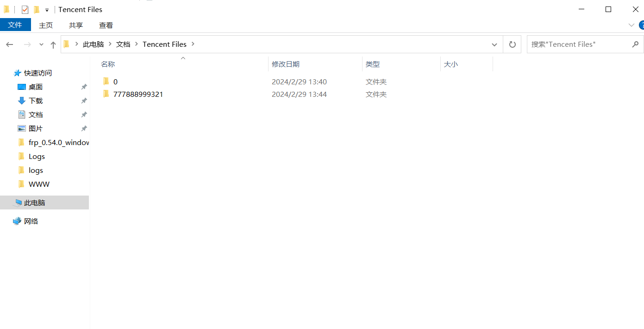Select the folder named 0
Viewport: 644px width, 329px height.
point(115,82)
